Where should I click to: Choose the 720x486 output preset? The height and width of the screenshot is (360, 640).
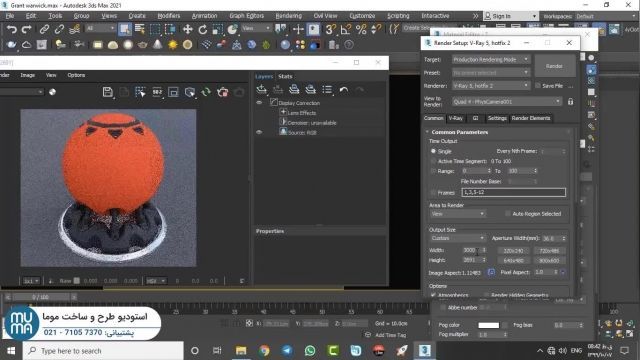(549, 251)
